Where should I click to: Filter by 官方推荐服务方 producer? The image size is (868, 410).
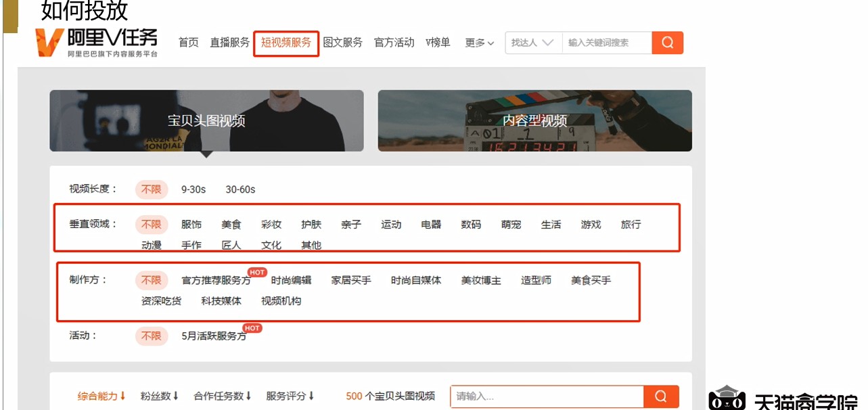tap(216, 280)
